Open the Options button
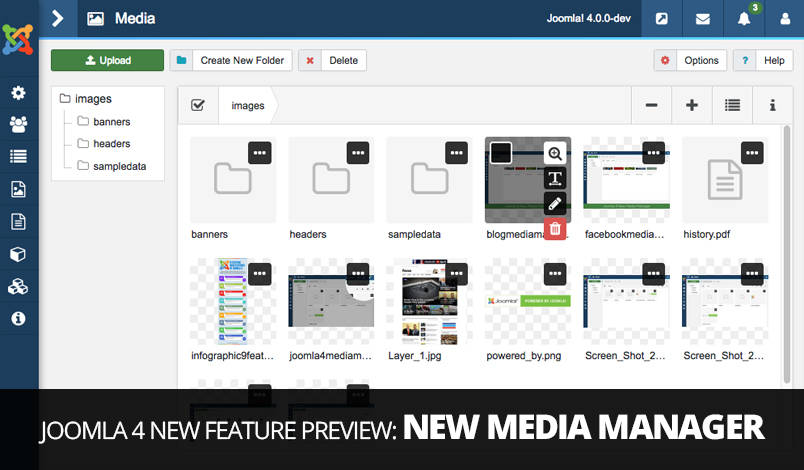Viewport: 804px width, 470px height. pyautogui.click(x=690, y=60)
